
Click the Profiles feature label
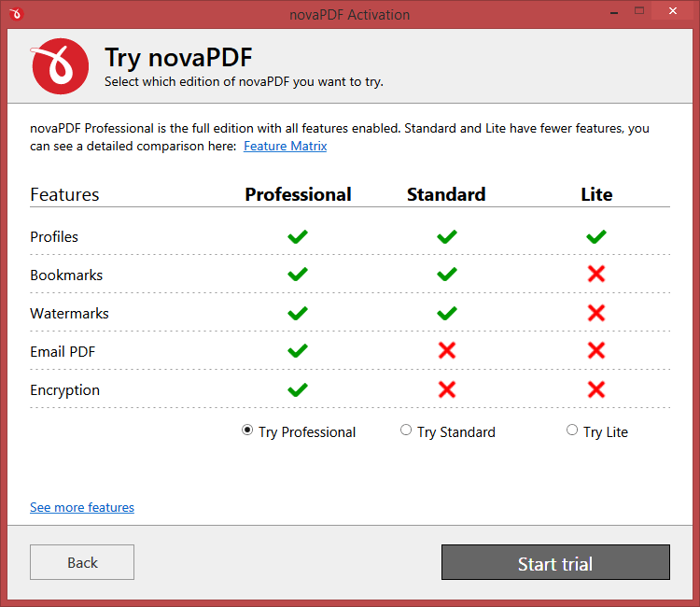(54, 236)
